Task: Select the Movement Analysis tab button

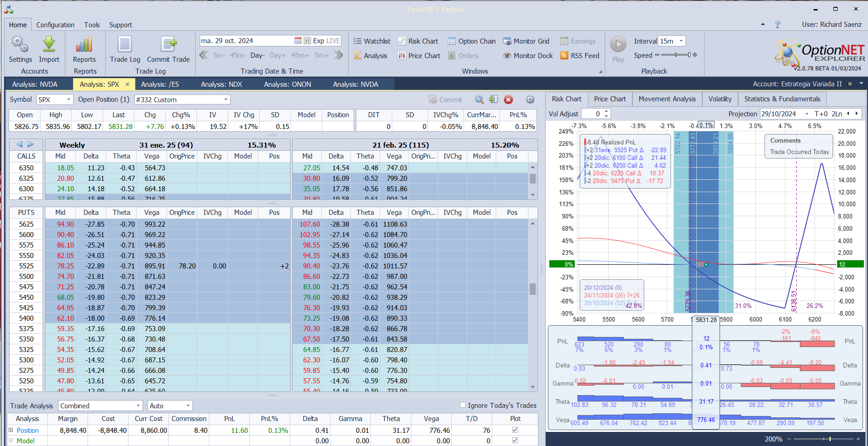Action: 667,99
